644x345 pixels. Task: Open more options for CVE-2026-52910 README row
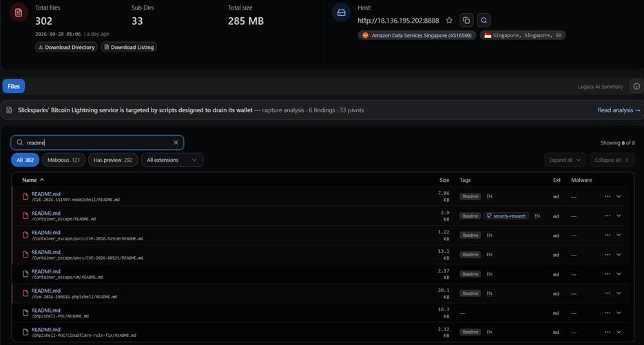click(x=607, y=236)
